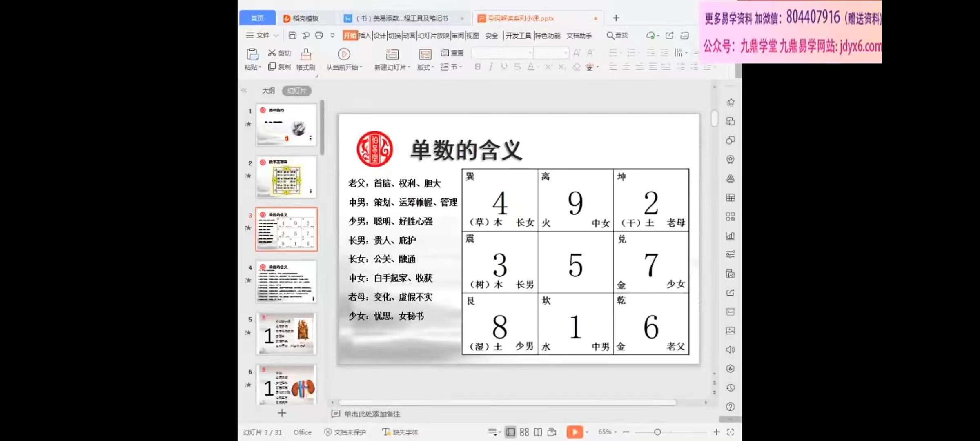Click the Format Painter brush icon
The width and height of the screenshot is (980, 441).
coord(306,54)
